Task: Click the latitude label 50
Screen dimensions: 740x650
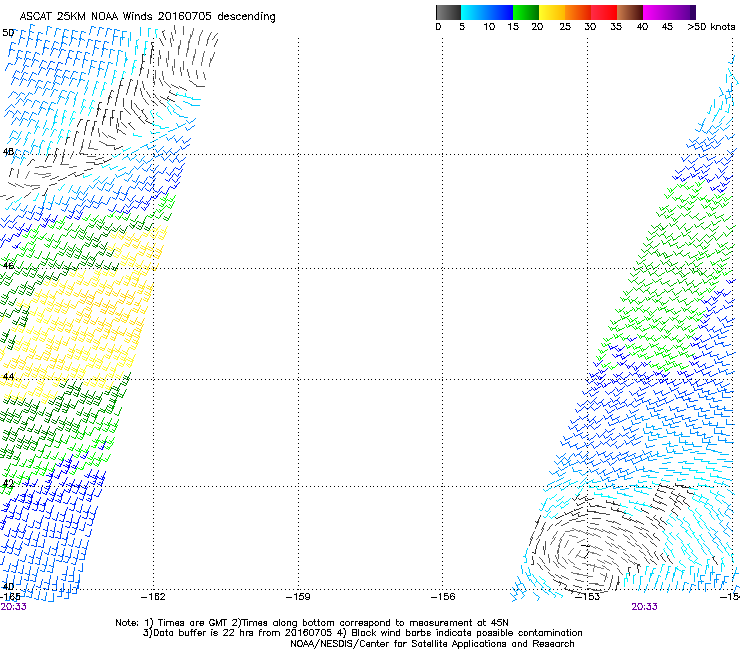Action: [x=8, y=33]
